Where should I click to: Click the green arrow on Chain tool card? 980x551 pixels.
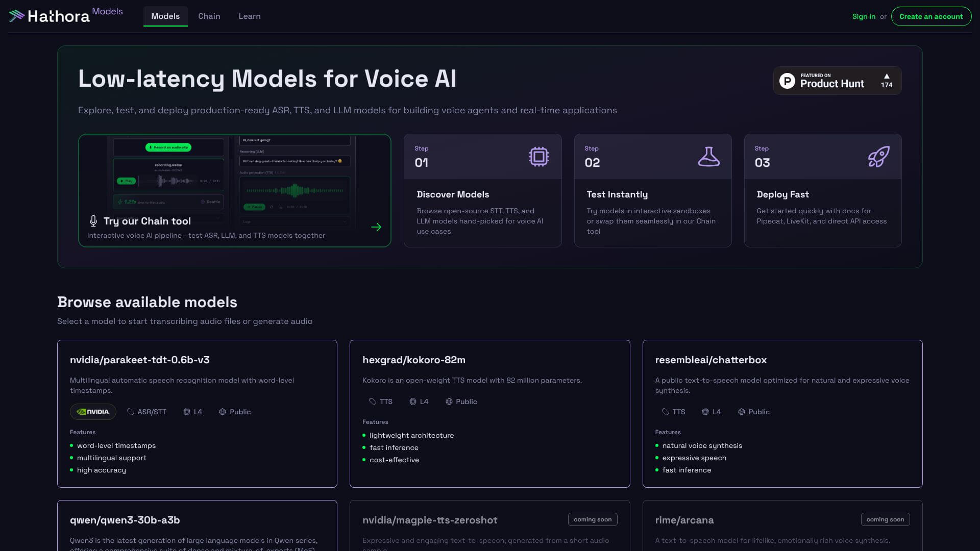pos(376,227)
